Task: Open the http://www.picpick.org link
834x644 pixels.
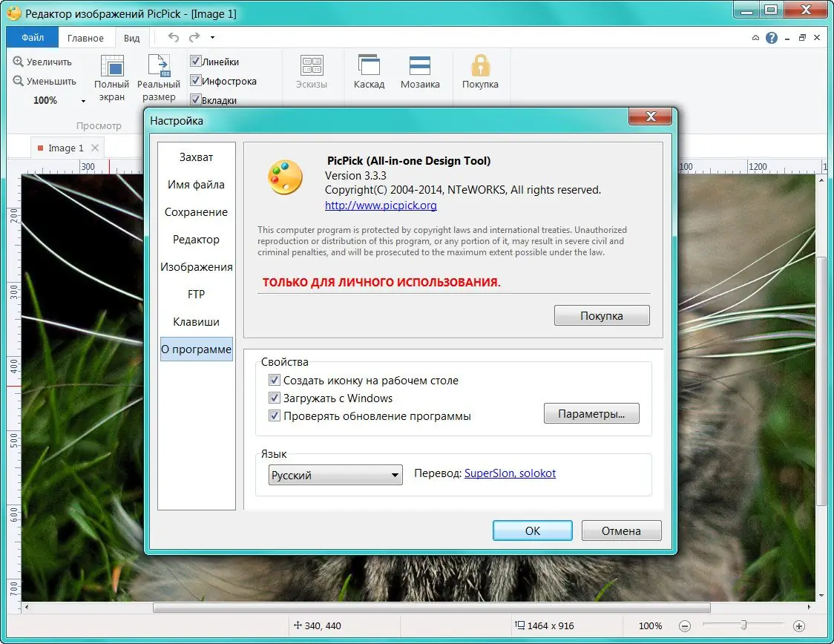Action: (x=381, y=206)
